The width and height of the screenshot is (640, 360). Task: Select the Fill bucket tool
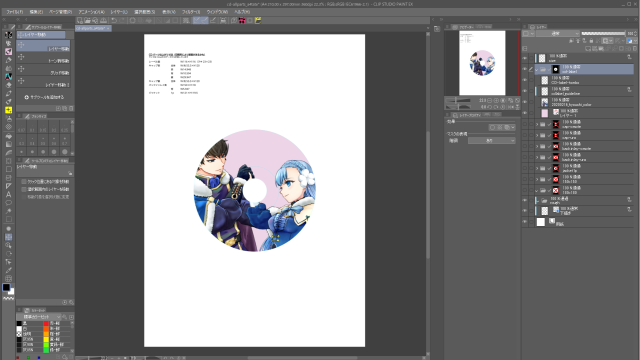[8, 136]
